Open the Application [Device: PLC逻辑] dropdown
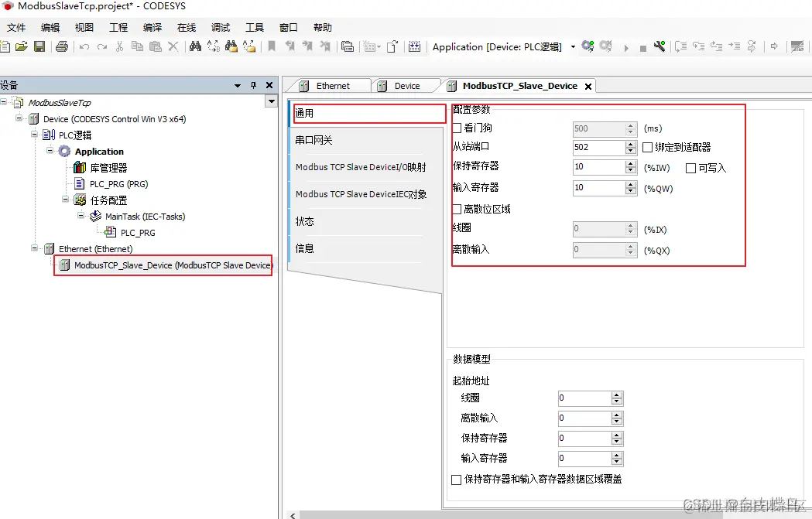The height and width of the screenshot is (519, 812). pyautogui.click(x=573, y=47)
